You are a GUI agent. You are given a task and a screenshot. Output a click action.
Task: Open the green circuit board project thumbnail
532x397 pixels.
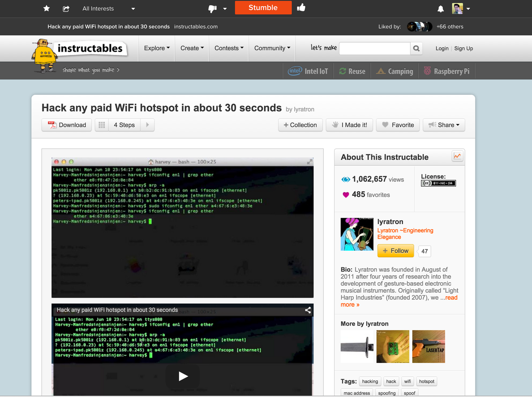(x=393, y=347)
